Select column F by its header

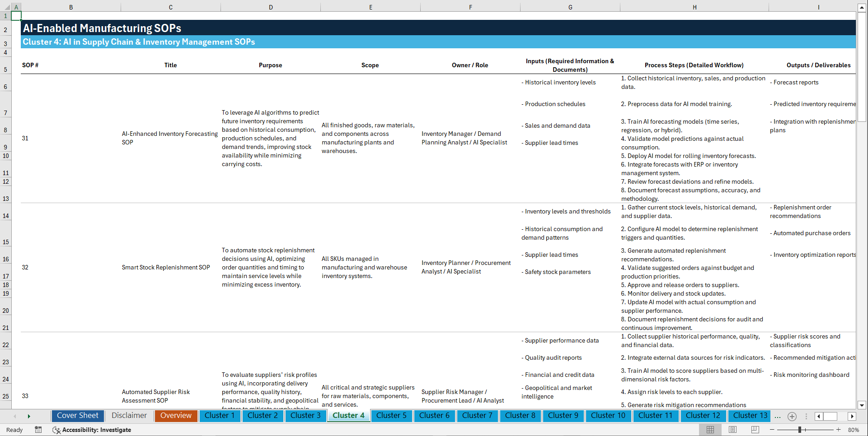pyautogui.click(x=470, y=7)
